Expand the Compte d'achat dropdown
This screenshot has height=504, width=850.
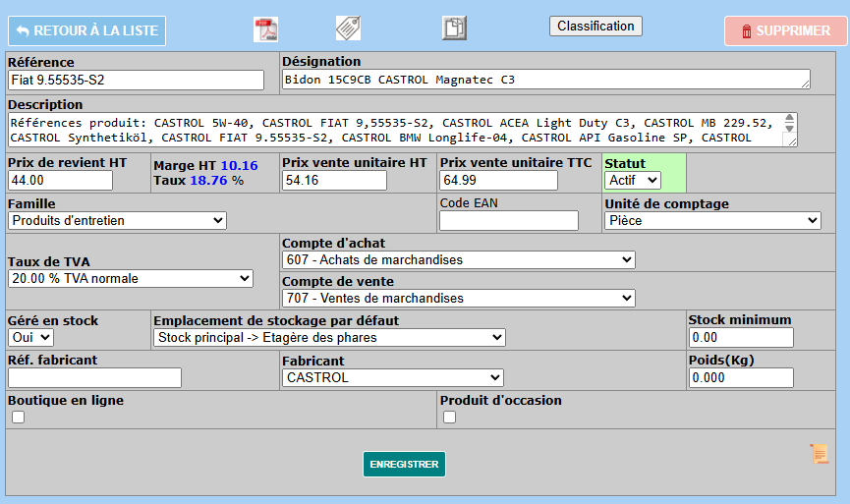[458, 259]
